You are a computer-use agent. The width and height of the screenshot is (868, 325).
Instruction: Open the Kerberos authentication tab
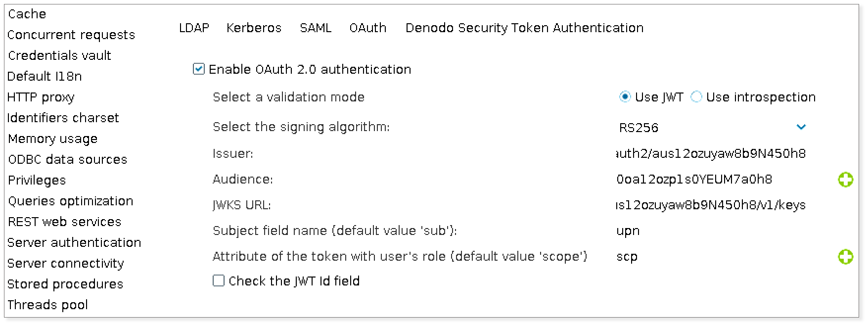pos(254,28)
